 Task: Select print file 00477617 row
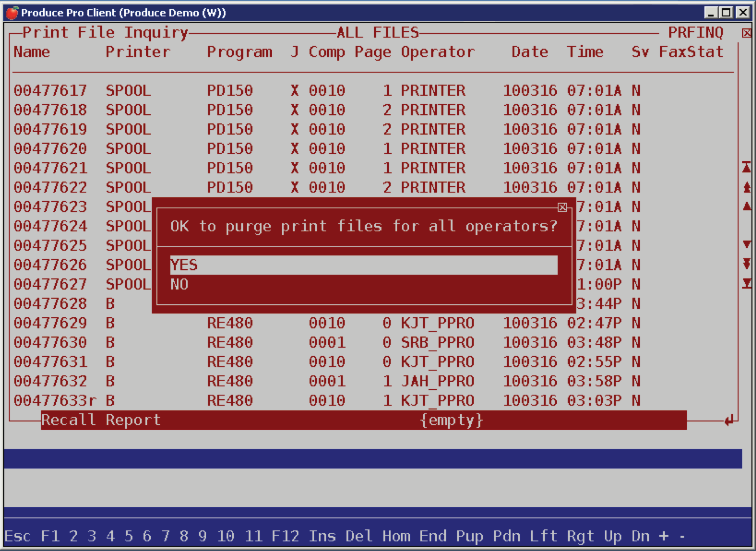(327, 90)
